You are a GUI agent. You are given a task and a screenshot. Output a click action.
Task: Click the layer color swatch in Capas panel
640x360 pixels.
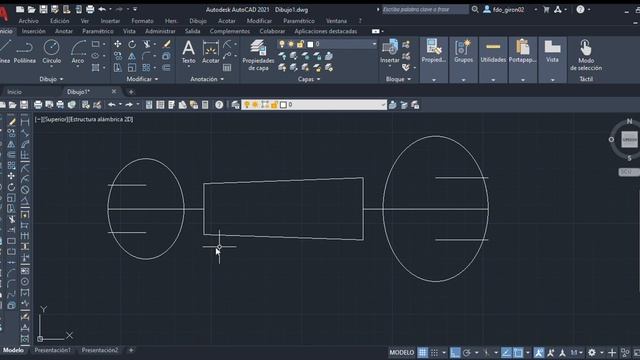tap(310, 44)
